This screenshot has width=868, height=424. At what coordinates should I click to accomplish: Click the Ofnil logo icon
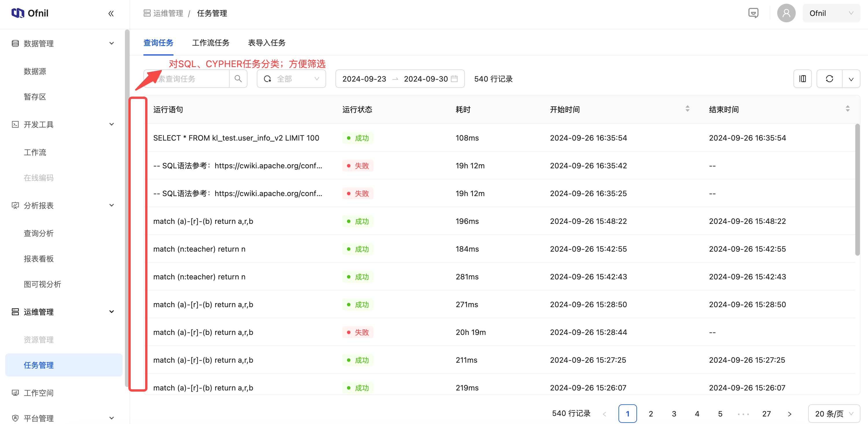click(x=18, y=13)
